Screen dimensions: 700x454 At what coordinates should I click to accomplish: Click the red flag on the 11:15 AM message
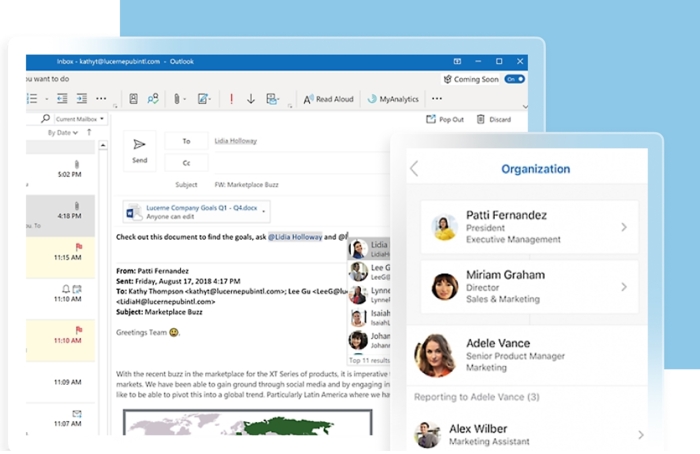click(x=79, y=247)
